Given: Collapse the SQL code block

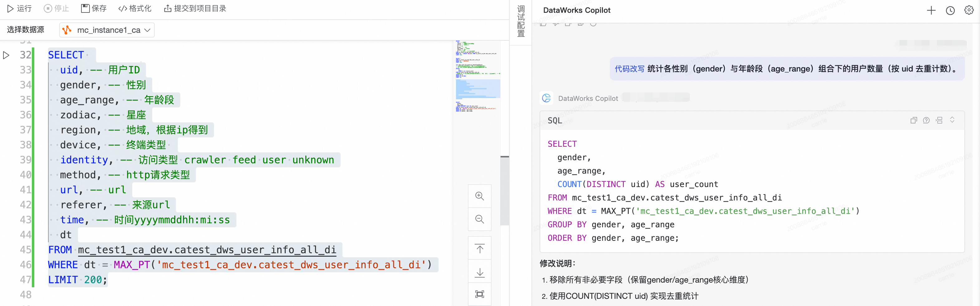Looking at the screenshot, I should click(952, 120).
